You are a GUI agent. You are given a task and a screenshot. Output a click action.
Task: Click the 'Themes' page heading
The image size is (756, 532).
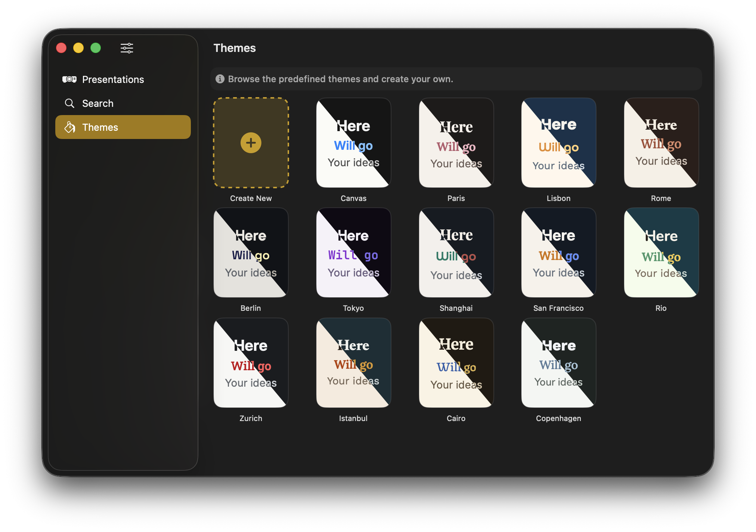tap(235, 48)
